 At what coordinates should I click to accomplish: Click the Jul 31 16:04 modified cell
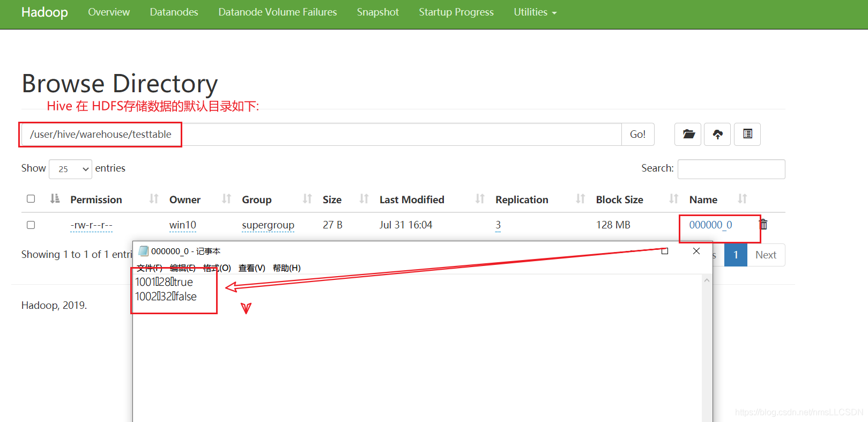406,225
